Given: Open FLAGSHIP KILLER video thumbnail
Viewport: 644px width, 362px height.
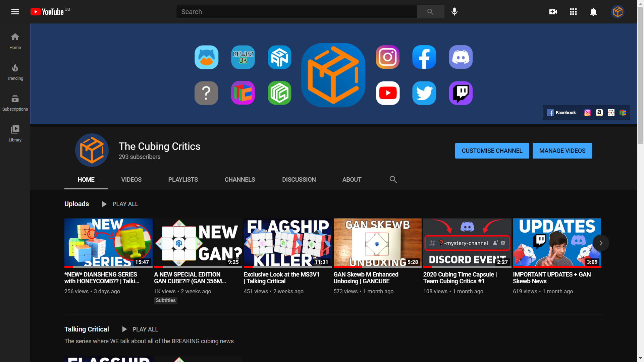Looking at the screenshot, I should (x=288, y=243).
